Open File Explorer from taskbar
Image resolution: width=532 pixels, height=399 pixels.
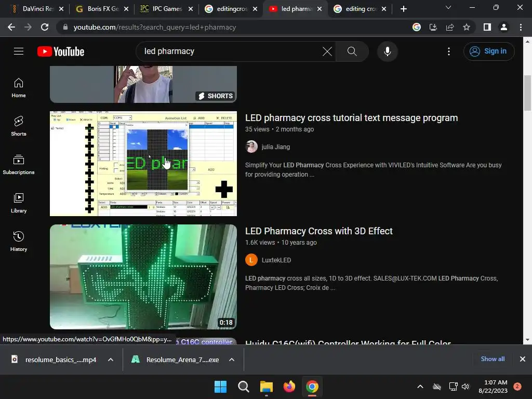(x=267, y=387)
